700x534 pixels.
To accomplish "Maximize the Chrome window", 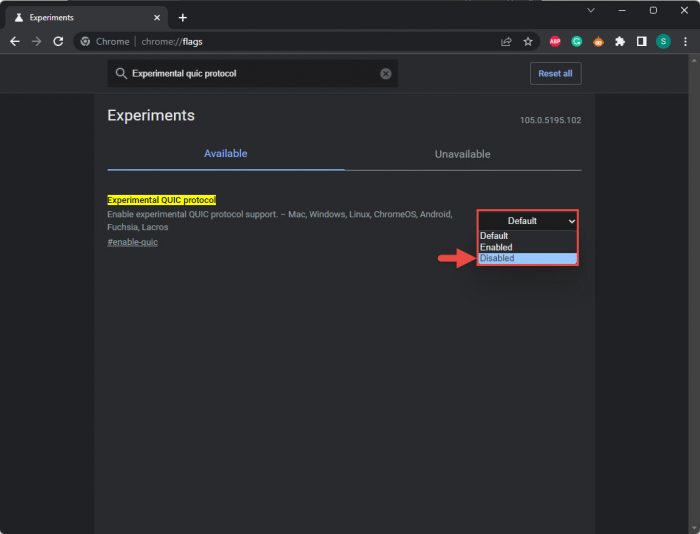I will coord(653,10).
